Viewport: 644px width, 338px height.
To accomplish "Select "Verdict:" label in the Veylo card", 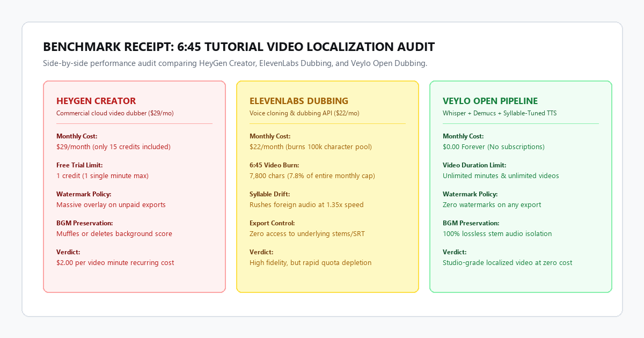I will [x=455, y=252].
